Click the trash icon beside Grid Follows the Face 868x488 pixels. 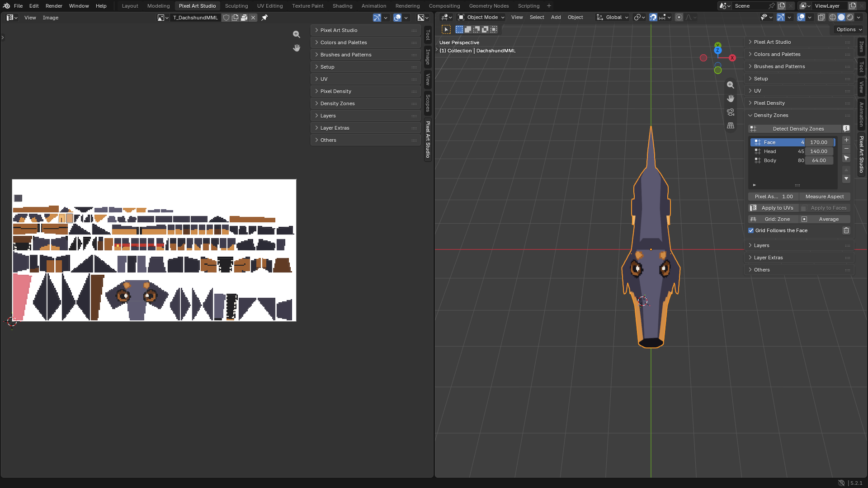[846, 230]
